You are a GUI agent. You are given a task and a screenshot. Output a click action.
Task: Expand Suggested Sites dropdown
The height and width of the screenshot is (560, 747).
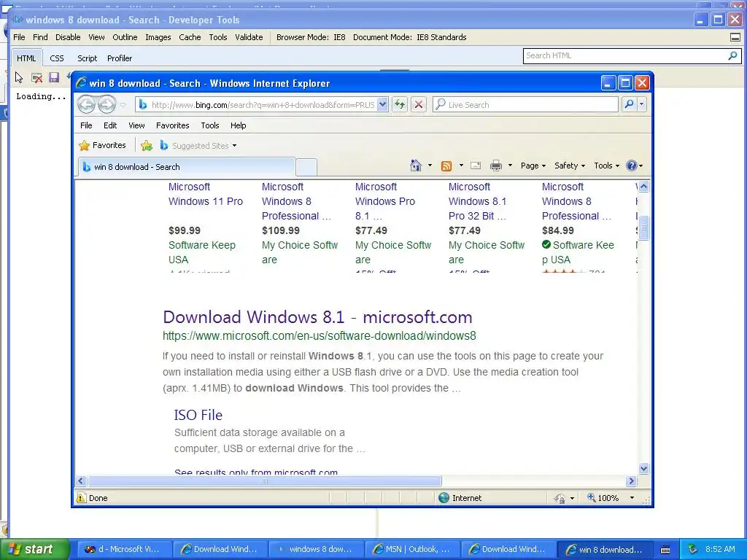[x=234, y=146]
